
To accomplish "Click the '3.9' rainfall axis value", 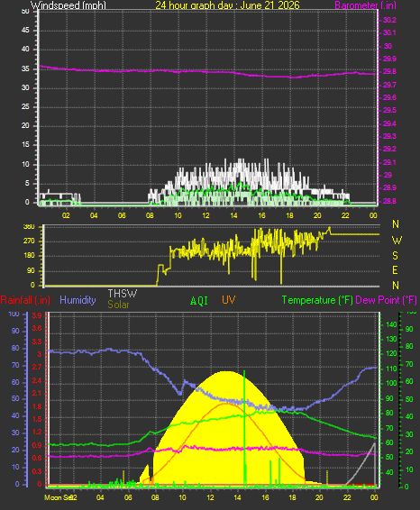I will point(37,316).
